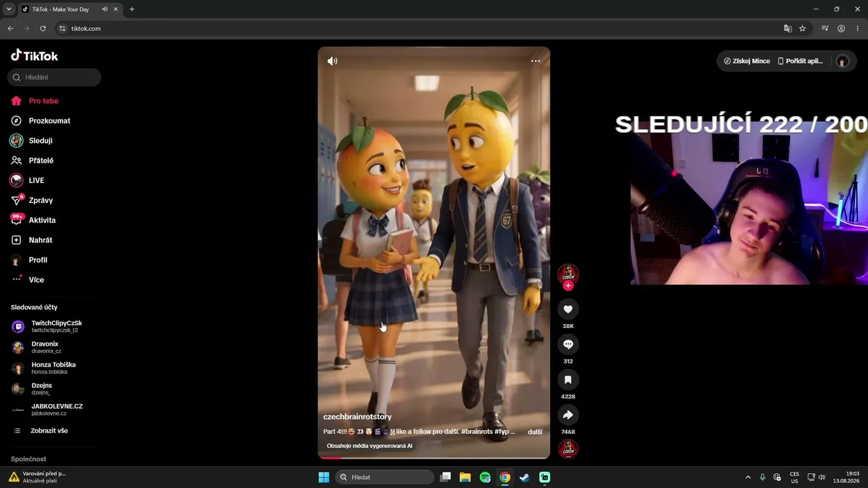This screenshot has width=868, height=488.
Task: Close the TikTok browser tab
Action: tap(115, 9)
